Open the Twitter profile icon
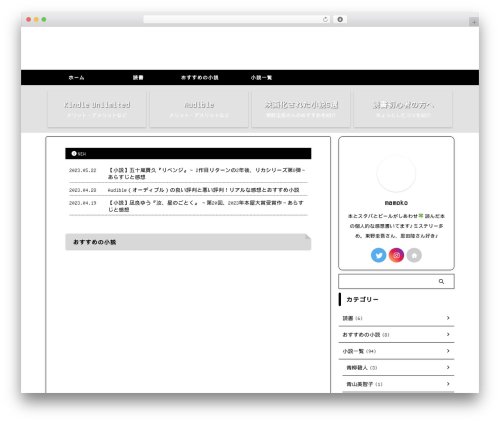Image resolution: width=500 pixels, height=423 pixels. (x=378, y=255)
